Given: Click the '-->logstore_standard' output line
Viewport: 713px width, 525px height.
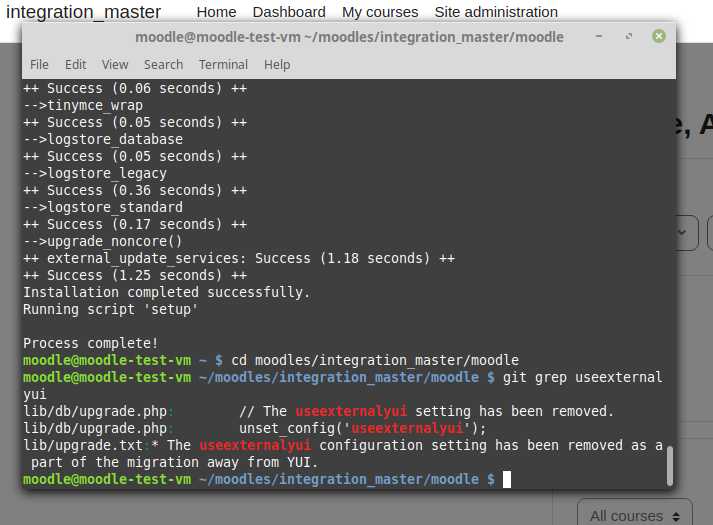Looking at the screenshot, I should [x=103, y=207].
